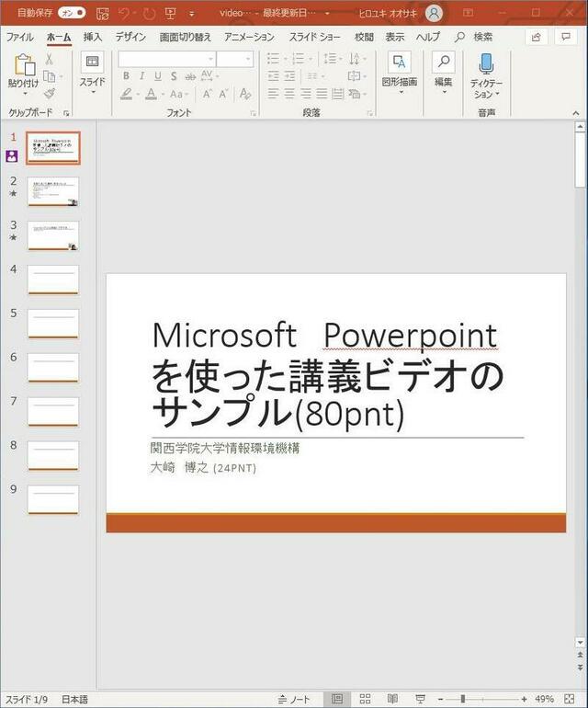Screen dimensions: 588x708
Task: Align text right
Action: pyautogui.click(x=306, y=94)
